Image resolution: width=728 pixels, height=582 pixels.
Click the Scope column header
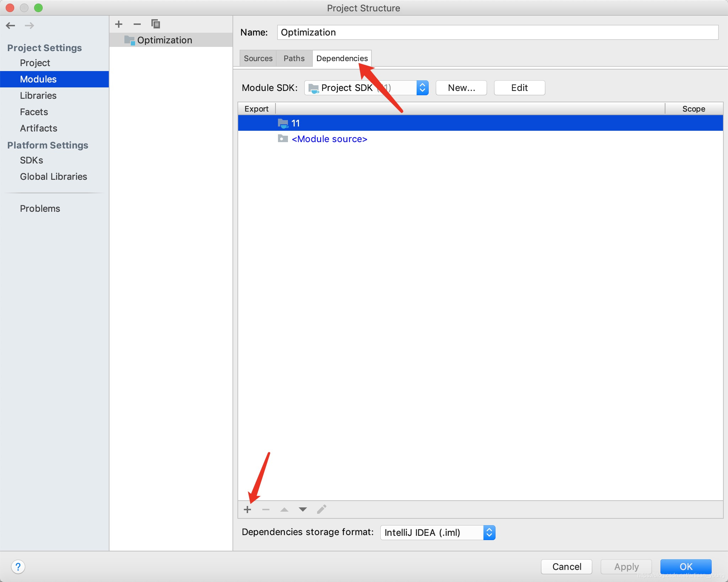694,109
